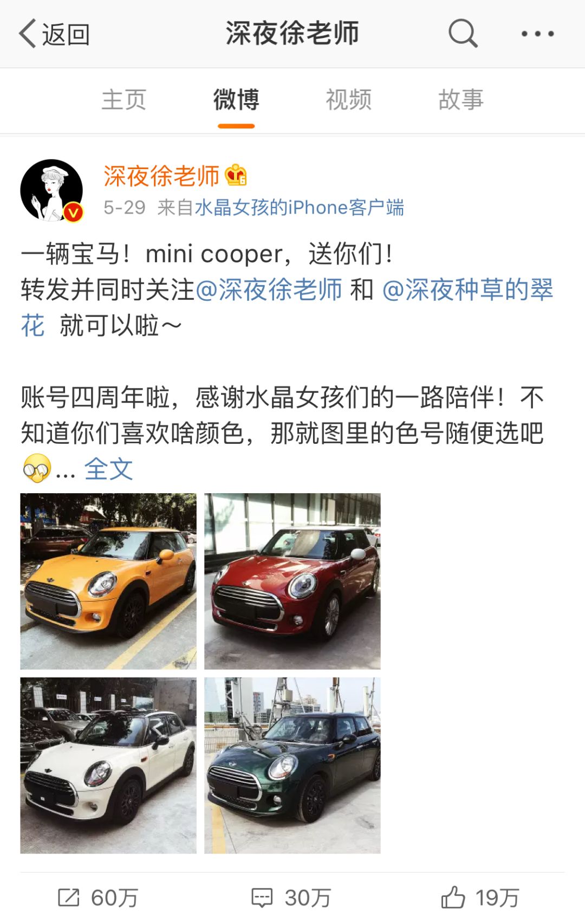Image resolution: width=585 pixels, height=924 pixels.
Task: Go back with the 返回 arrow
Action: 54,34
